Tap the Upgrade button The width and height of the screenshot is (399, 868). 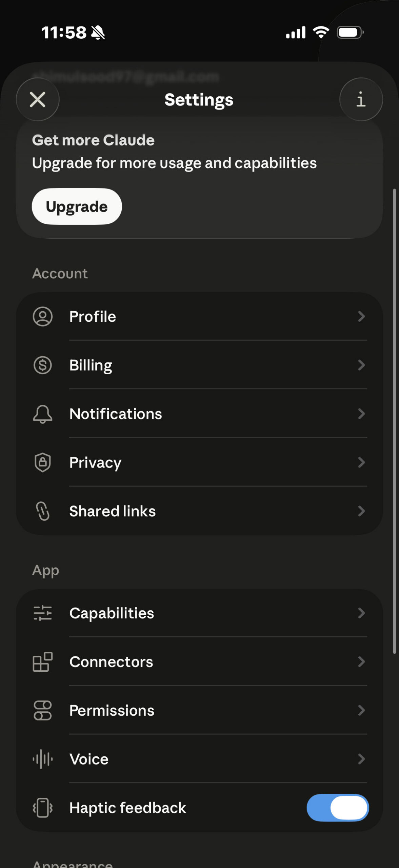(x=77, y=206)
